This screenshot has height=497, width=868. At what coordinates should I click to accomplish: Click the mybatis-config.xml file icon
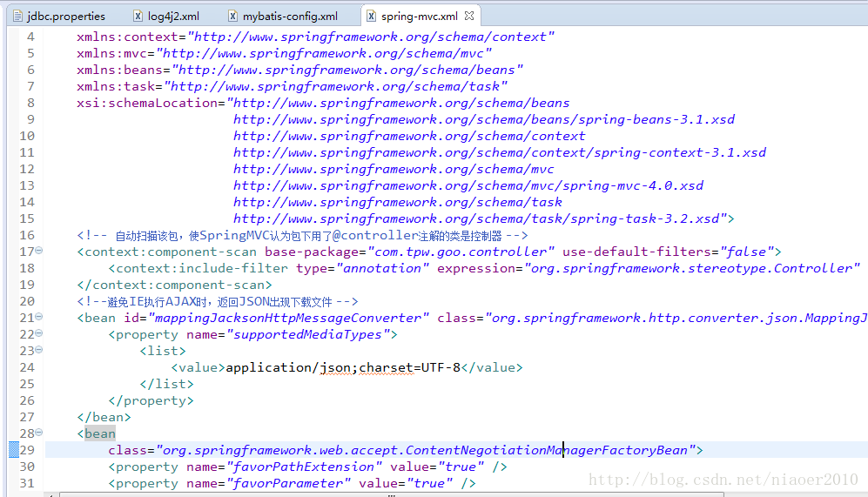[x=233, y=16]
